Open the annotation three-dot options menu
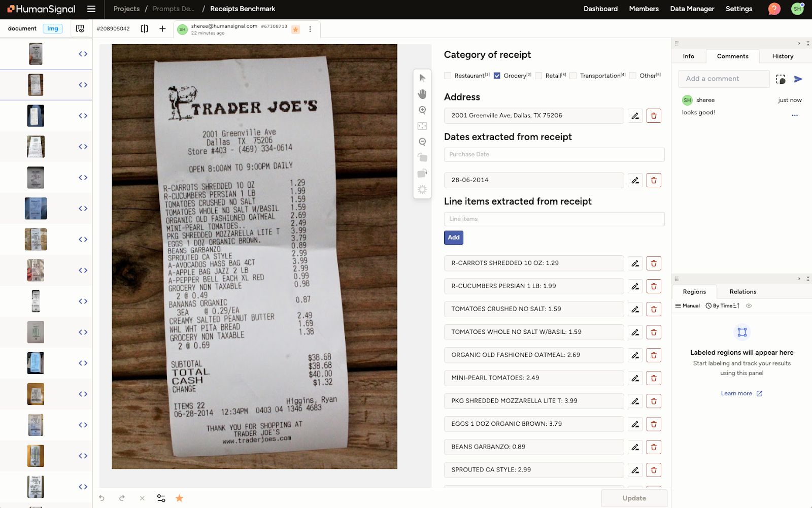Screen dimensions: 812x508 pos(310,29)
